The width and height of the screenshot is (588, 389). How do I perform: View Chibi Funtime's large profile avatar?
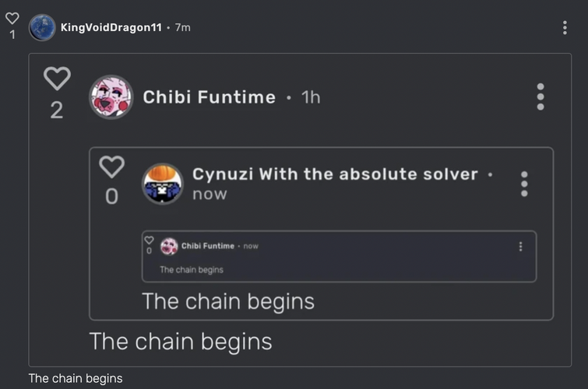tap(111, 96)
